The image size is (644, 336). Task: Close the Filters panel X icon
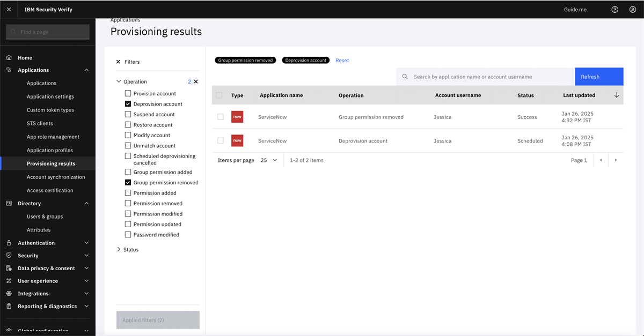coord(119,62)
